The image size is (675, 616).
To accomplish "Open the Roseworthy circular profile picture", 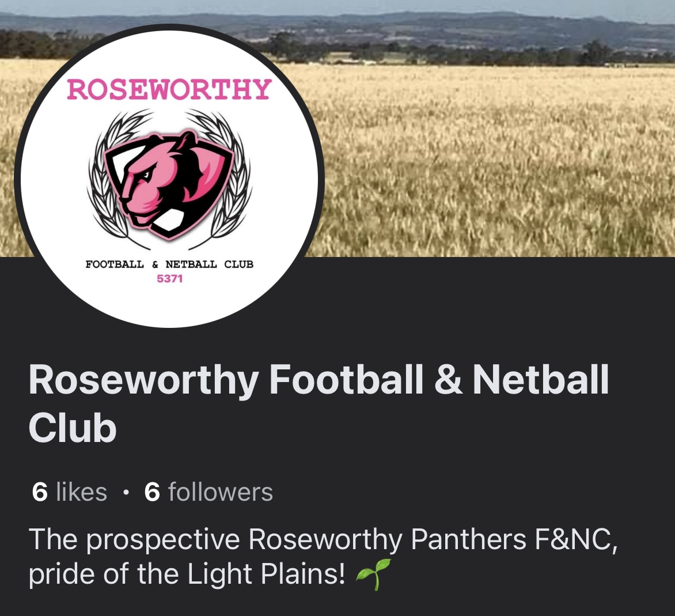I will click(169, 176).
